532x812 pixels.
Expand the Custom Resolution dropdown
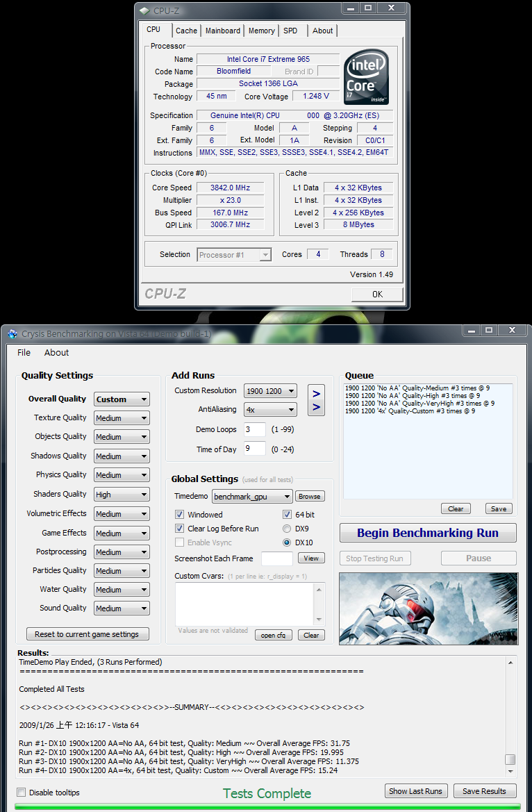coord(270,391)
